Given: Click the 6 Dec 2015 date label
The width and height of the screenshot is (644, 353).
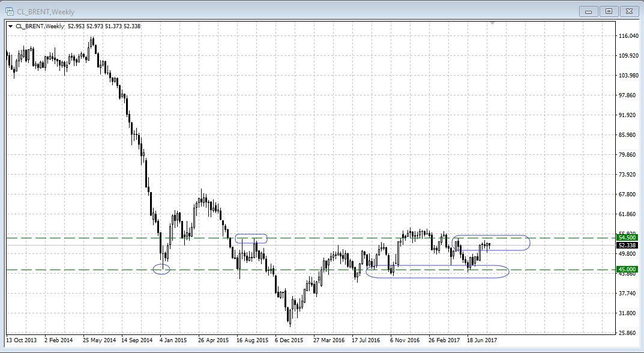Looking at the screenshot, I should pyautogui.click(x=290, y=340).
